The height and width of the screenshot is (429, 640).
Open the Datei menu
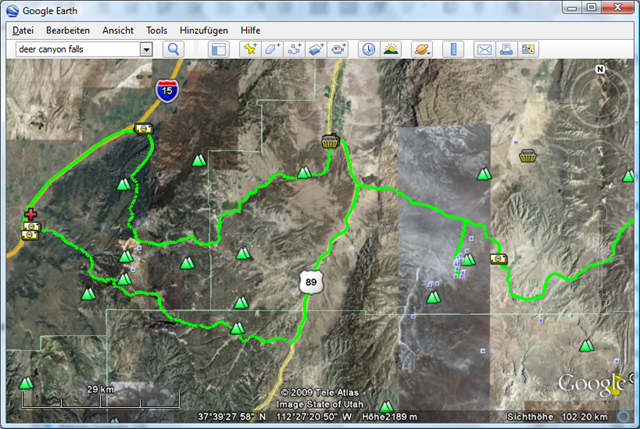click(x=22, y=30)
